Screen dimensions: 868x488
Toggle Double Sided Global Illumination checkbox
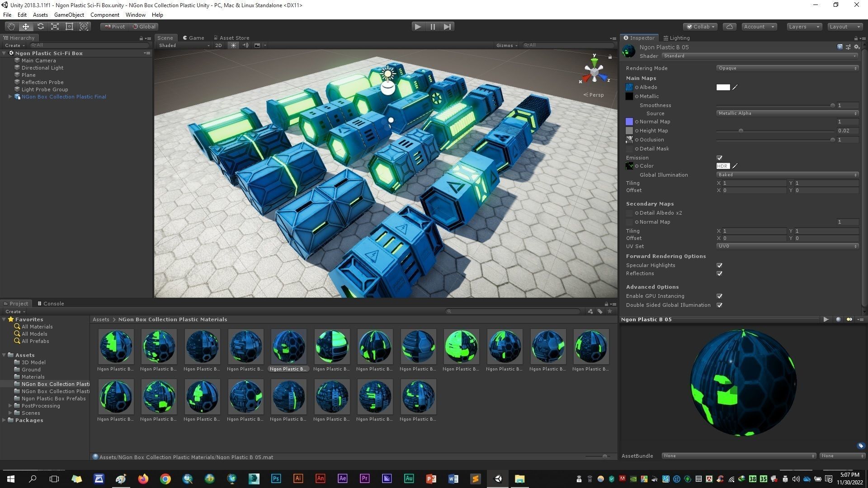(x=719, y=305)
